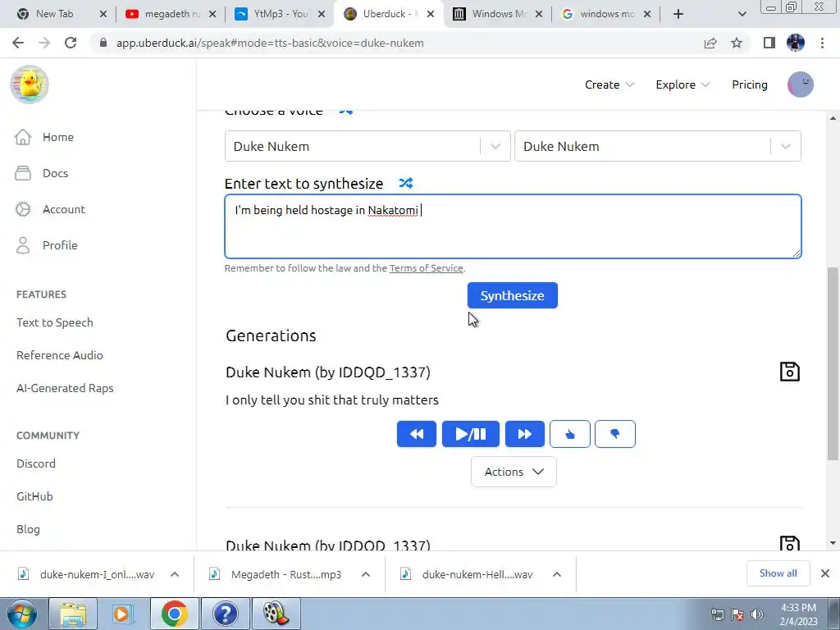Viewport: 840px width, 630px height.
Task: Click the address bar URL
Action: click(x=270, y=43)
